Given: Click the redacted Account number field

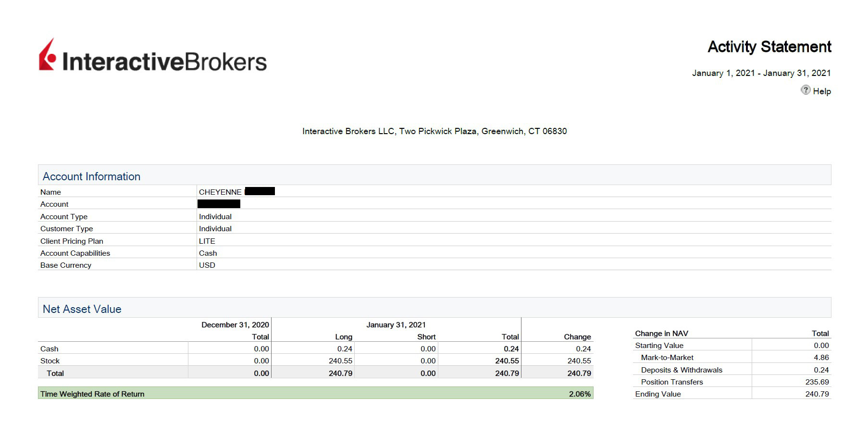Looking at the screenshot, I should click(x=219, y=204).
